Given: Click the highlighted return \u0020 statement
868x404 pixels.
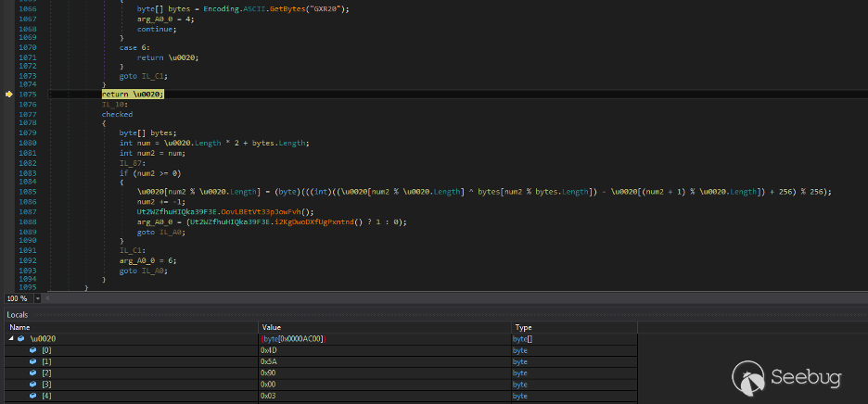Looking at the screenshot, I should click(x=133, y=95).
